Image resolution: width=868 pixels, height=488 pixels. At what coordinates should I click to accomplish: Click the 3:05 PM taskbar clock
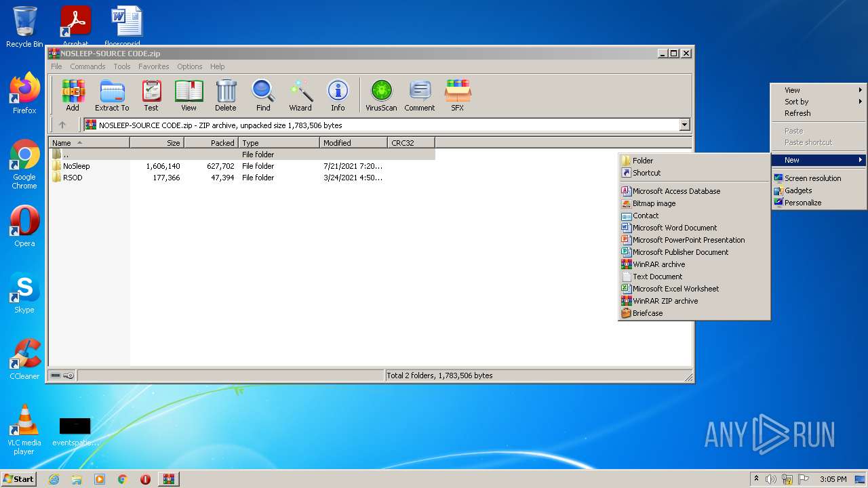click(x=833, y=479)
